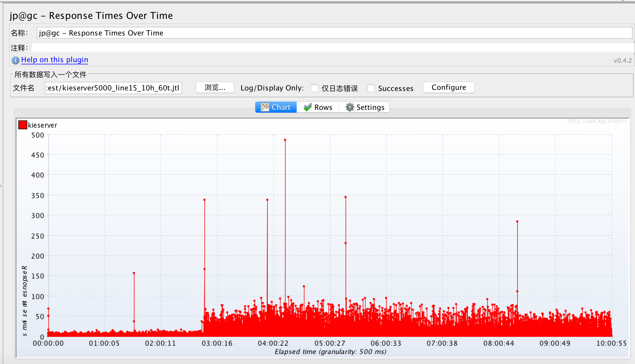This screenshot has width=635, height=364.
Task: Click the chart icon on Chart tab
Action: point(265,107)
